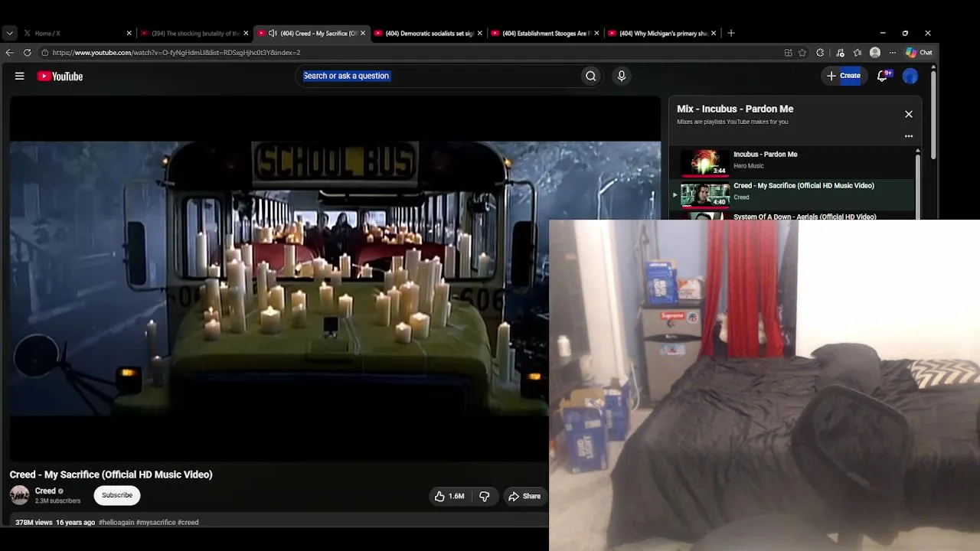Open the Mix playlist three-dot options
Image resolution: width=980 pixels, height=551 pixels.
tap(909, 136)
